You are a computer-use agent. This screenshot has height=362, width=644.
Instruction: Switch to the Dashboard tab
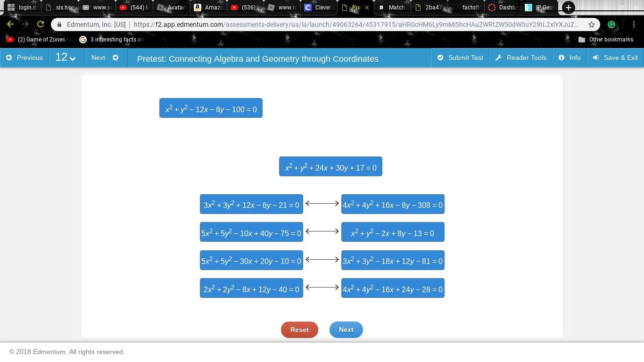pos(503,8)
